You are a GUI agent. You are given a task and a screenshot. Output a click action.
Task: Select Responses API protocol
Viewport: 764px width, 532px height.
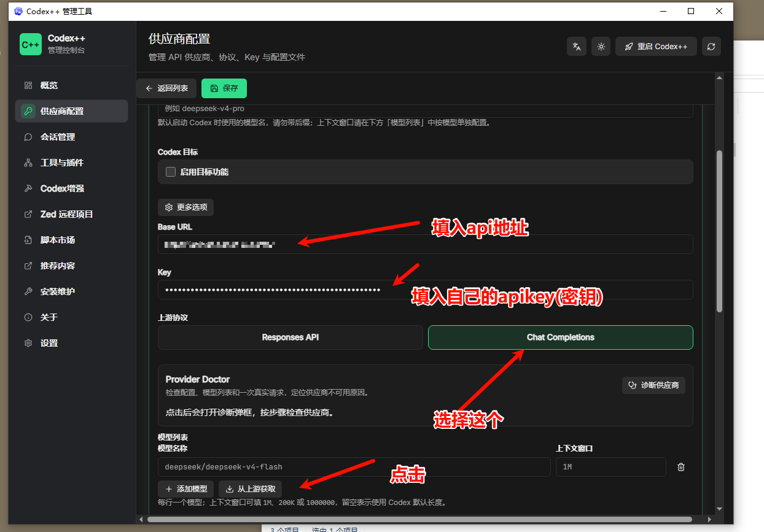[x=290, y=337]
